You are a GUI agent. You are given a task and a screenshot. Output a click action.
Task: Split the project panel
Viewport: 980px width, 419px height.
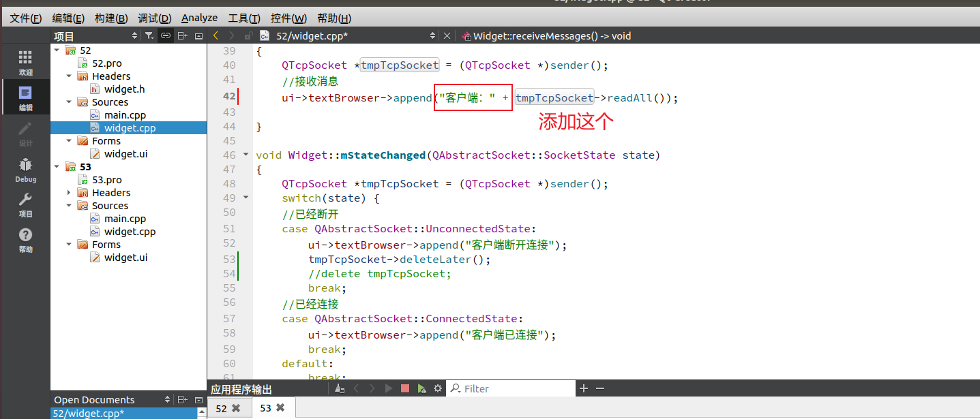[x=182, y=35]
